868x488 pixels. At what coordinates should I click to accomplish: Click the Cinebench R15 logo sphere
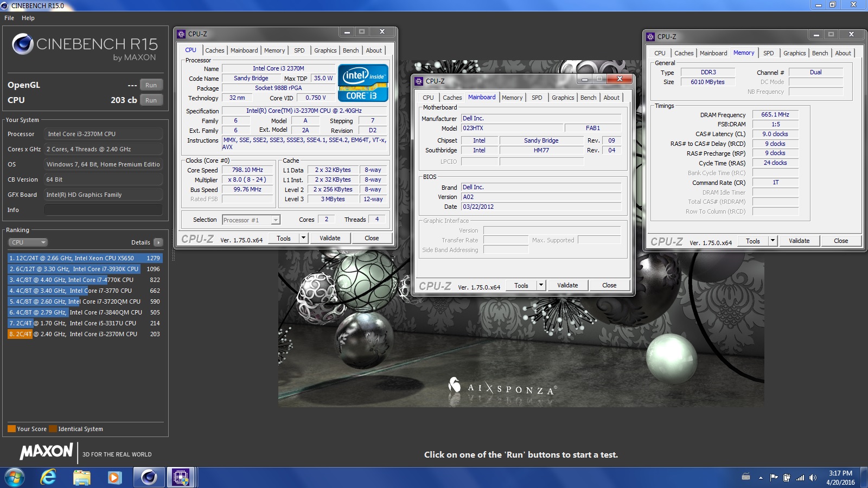(x=23, y=44)
